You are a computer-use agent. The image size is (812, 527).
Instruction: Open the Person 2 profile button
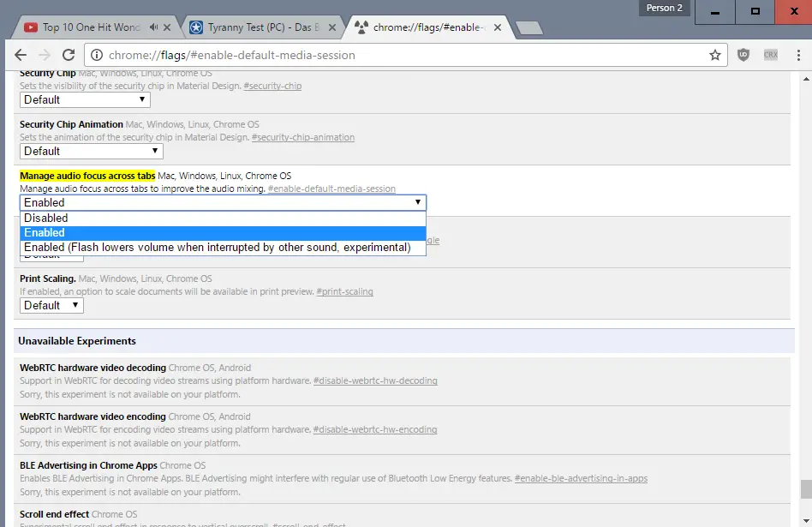tap(665, 8)
